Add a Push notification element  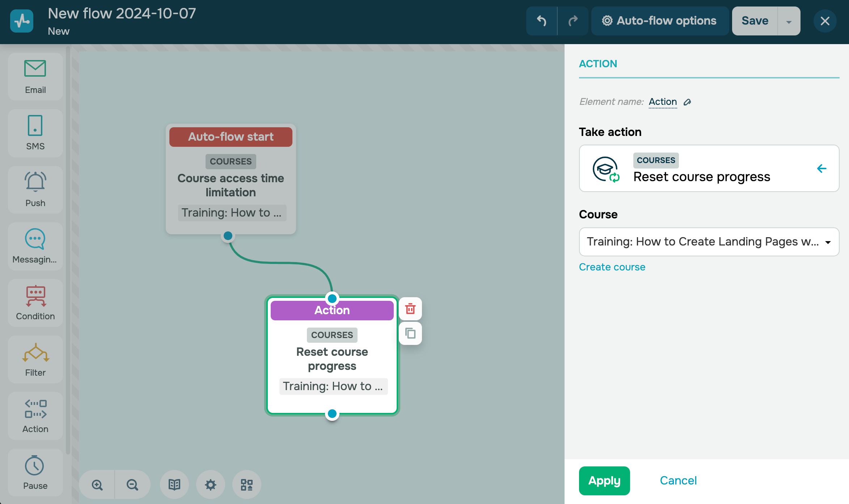point(35,190)
